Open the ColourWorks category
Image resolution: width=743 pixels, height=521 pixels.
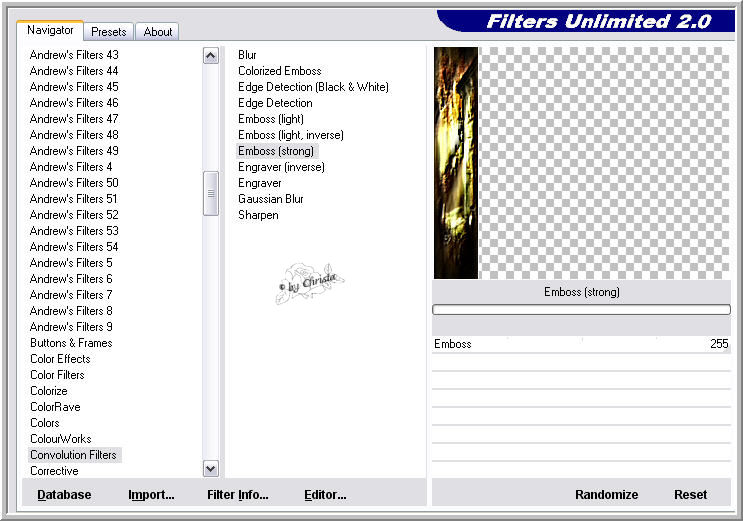coord(61,439)
